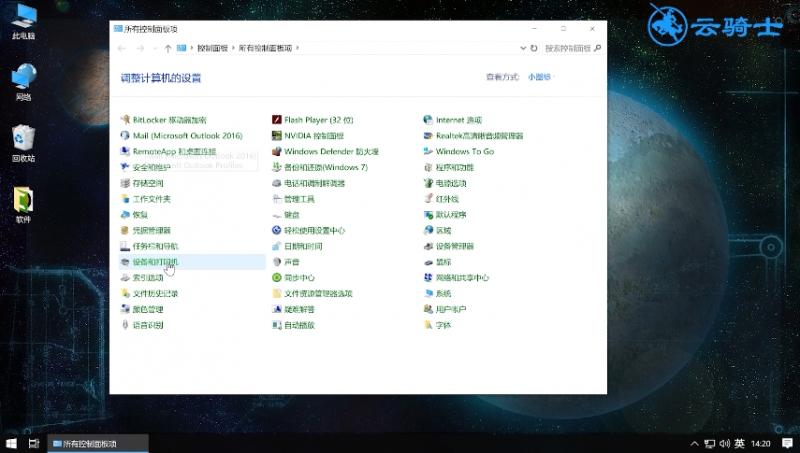Click the 控制面板 breadcrumb

pos(212,48)
